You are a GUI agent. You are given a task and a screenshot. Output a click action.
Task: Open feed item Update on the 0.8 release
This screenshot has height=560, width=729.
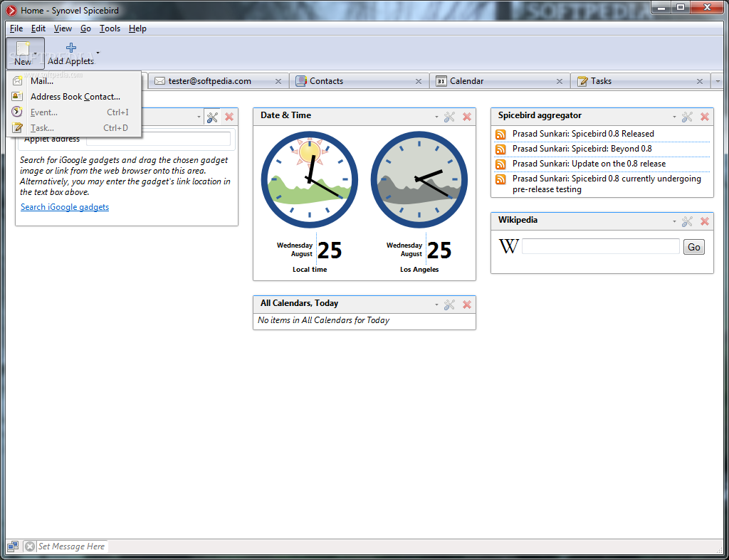(589, 164)
